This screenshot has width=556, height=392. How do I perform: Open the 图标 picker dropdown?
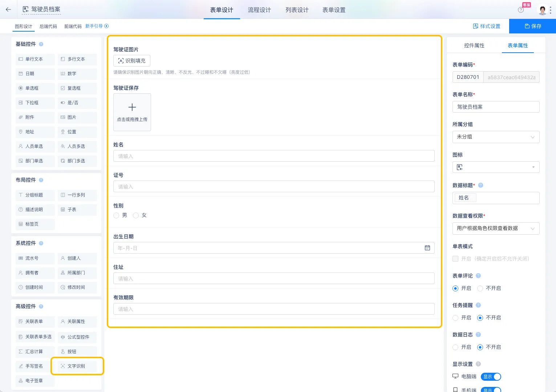click(x=496, y=167)
